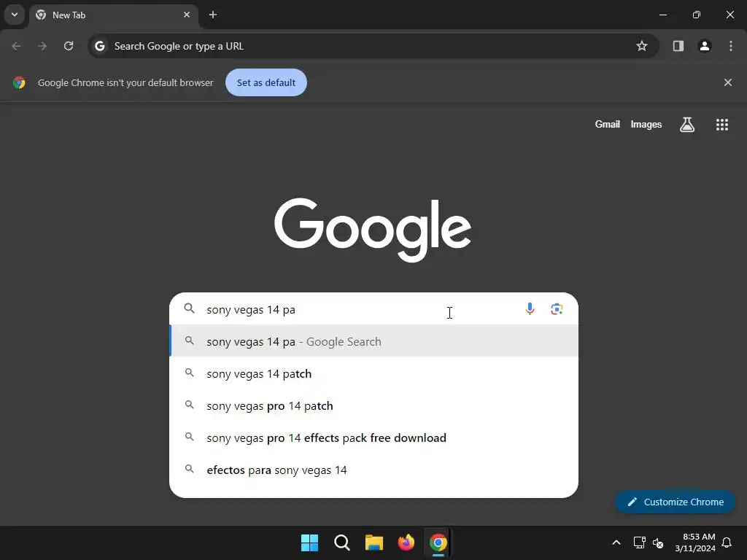Open the clock showing 8:53 AM
The width and height of the screenshot is (747, 560).
pyautogui.click(x=695, y=542)
